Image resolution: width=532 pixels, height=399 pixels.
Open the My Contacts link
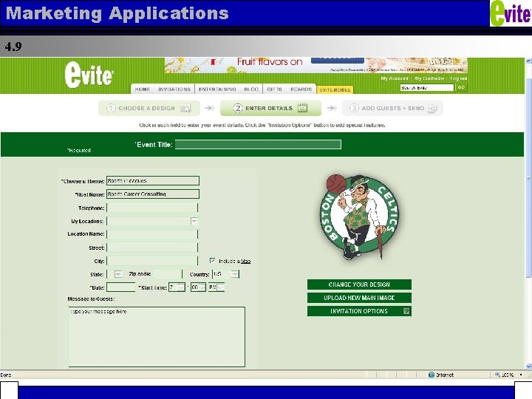click(429, 78)
